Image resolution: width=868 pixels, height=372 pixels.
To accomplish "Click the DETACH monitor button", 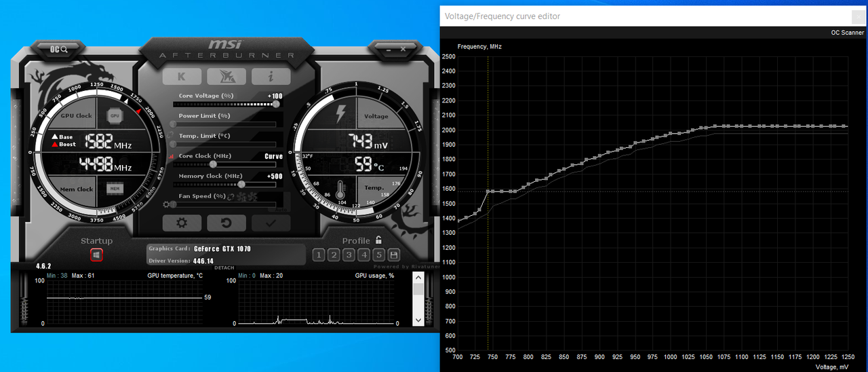I will tap(224, 267).
